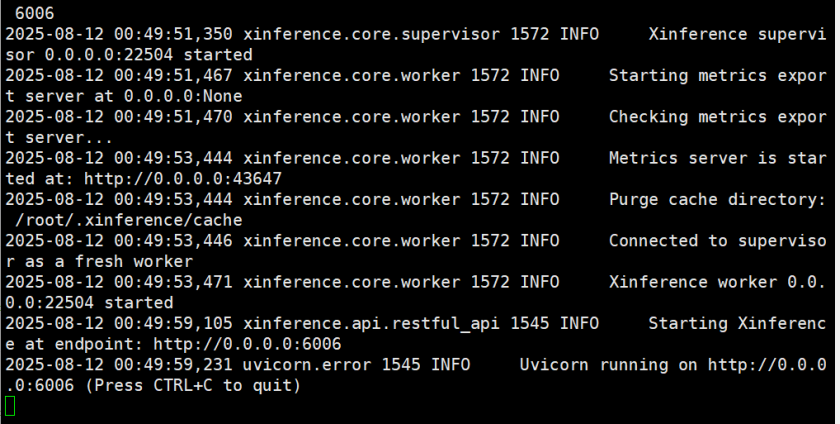The image size is (840, 424).
Task: Click the text "sor 0.0.0.0:22504 started"
Action: click(129, 55)
